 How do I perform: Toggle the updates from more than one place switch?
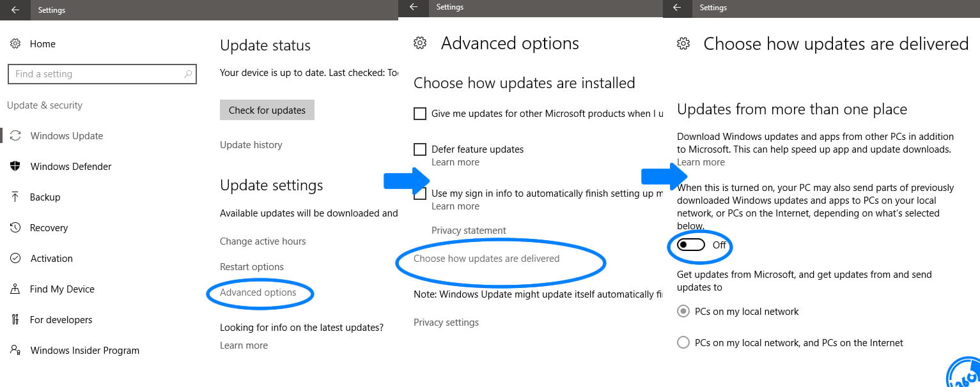(x=691, y=245)
